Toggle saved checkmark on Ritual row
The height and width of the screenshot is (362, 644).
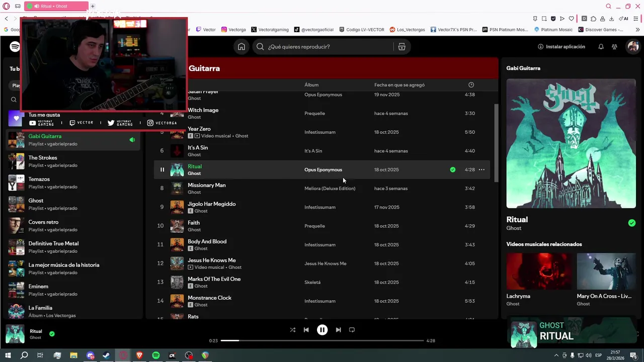point(453,170)
